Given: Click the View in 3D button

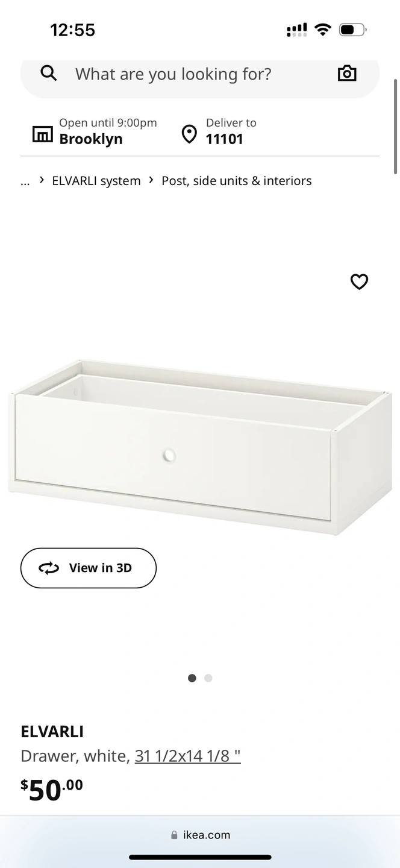Looking at the screenshot, I should (89, 568).
